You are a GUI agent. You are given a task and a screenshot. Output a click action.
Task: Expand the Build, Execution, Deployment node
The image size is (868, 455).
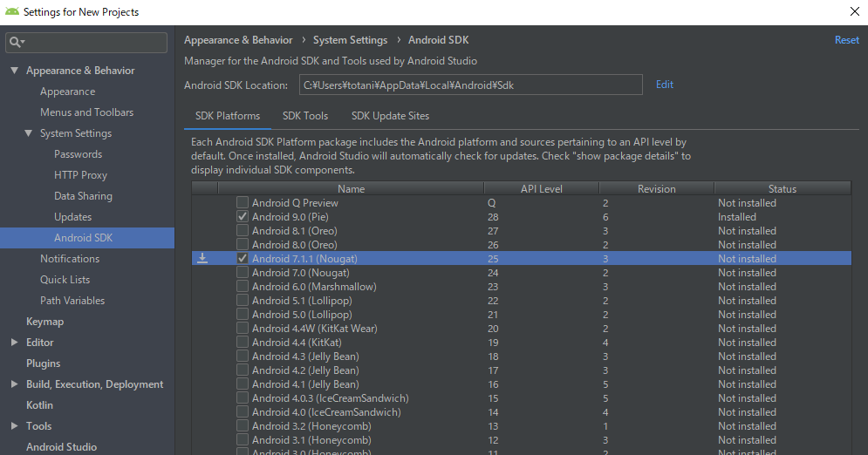point(14,384)
